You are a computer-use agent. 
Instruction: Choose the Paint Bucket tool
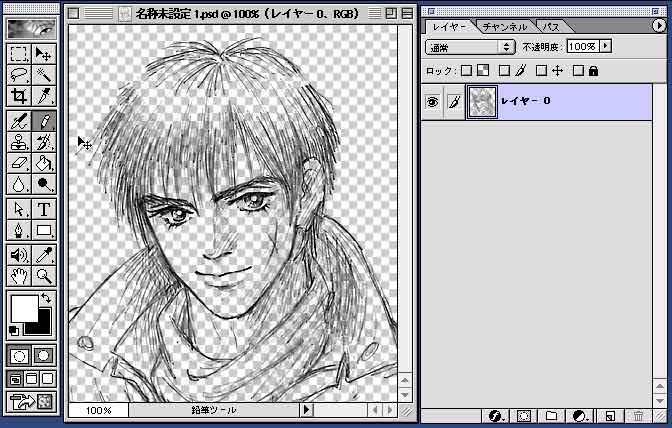pyautogui.click(x=44, y=163)
